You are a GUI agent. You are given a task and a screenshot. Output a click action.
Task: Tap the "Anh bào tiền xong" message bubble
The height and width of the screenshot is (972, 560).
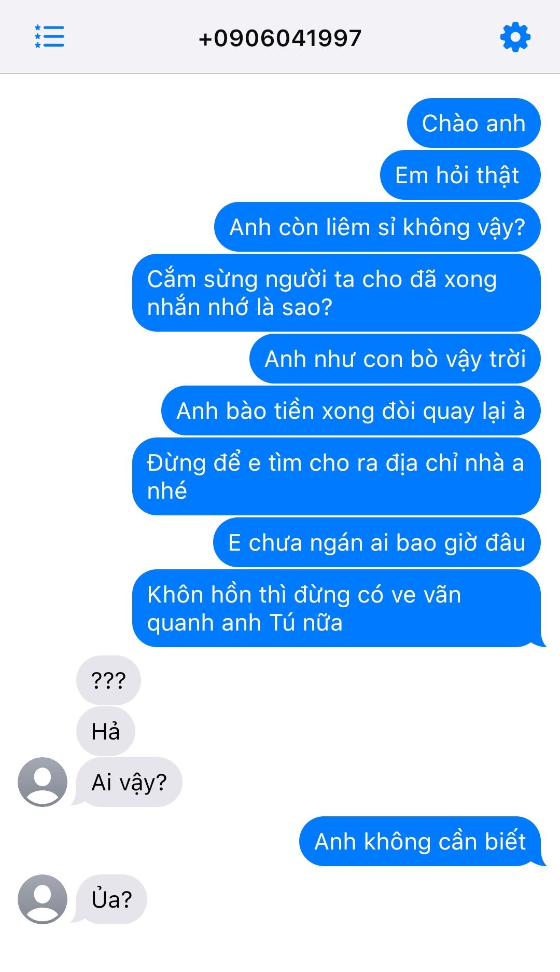point(351,410)
